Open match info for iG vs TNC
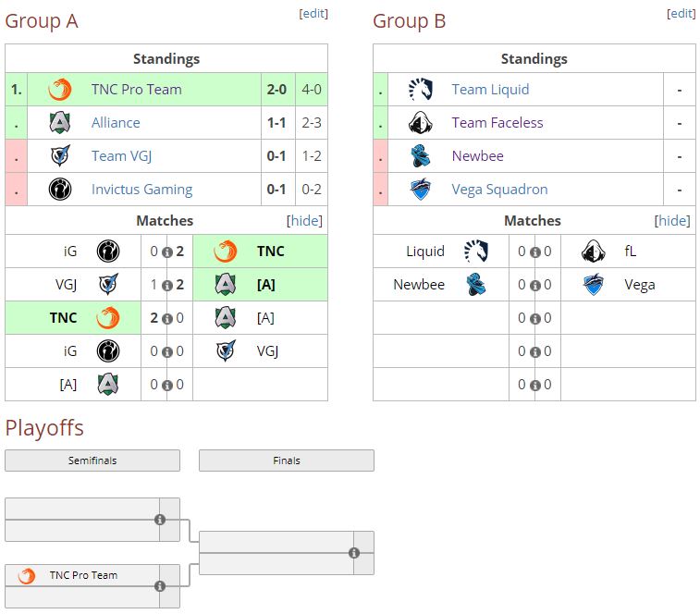 point(167,252)
